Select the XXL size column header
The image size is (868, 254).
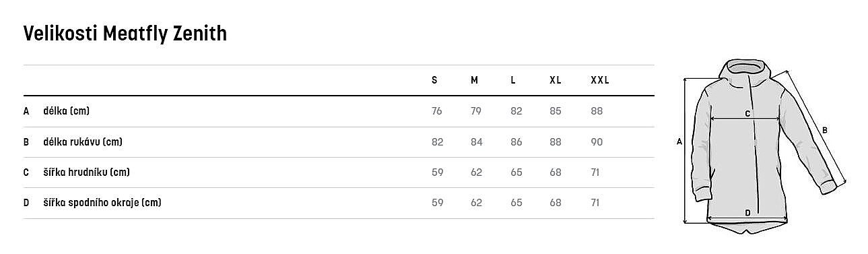click(599, 80)
